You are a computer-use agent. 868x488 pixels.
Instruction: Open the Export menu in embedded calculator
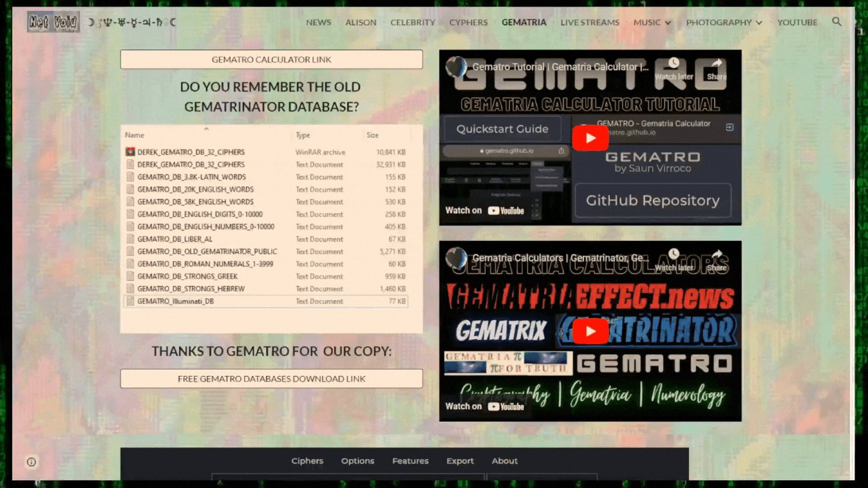pos(460,461)
